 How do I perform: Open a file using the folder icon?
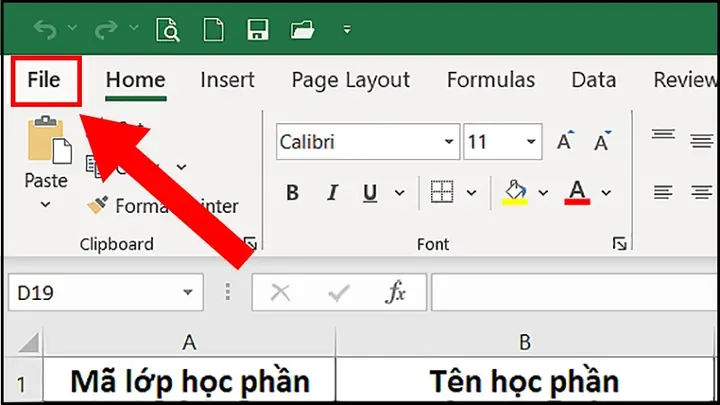(x=302, y=30)
